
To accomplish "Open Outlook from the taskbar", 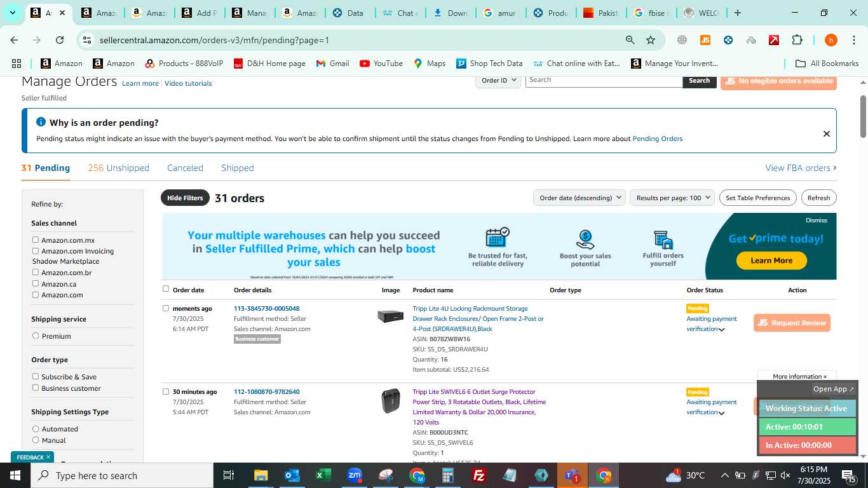I will click(x=292, y=475).
